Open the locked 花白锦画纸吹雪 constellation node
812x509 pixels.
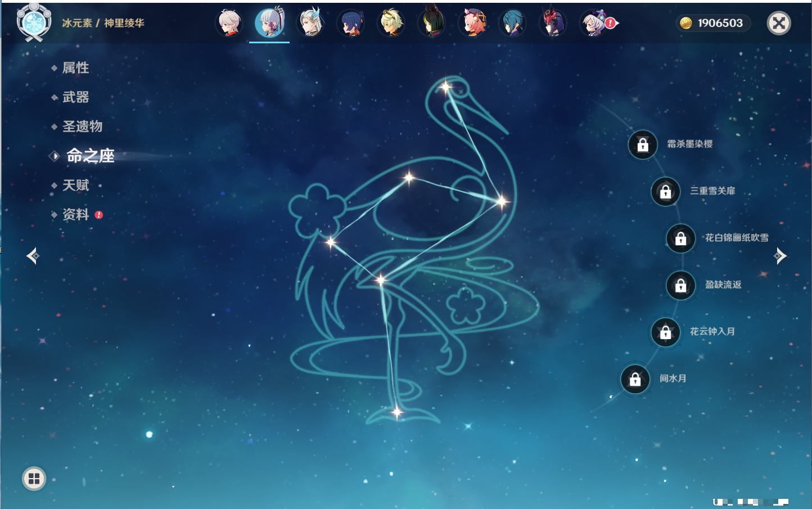(680, 238)
